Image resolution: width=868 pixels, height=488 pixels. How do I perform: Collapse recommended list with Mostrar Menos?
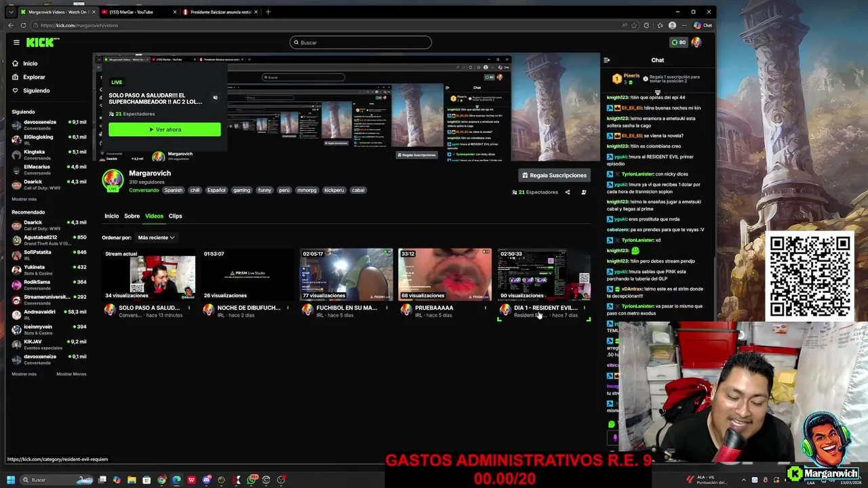pos(71,374)
